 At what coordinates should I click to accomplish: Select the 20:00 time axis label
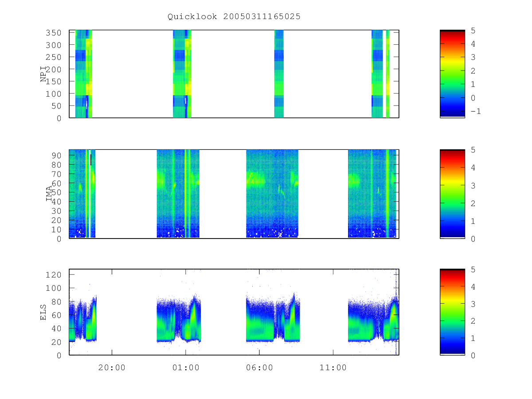tap(112, 368)
